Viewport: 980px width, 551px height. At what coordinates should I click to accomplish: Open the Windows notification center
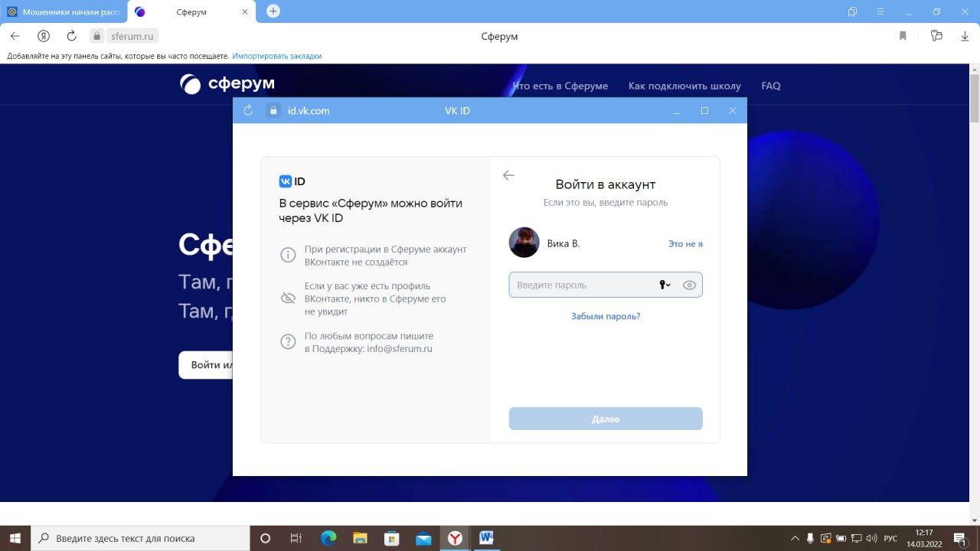[959, 538]
